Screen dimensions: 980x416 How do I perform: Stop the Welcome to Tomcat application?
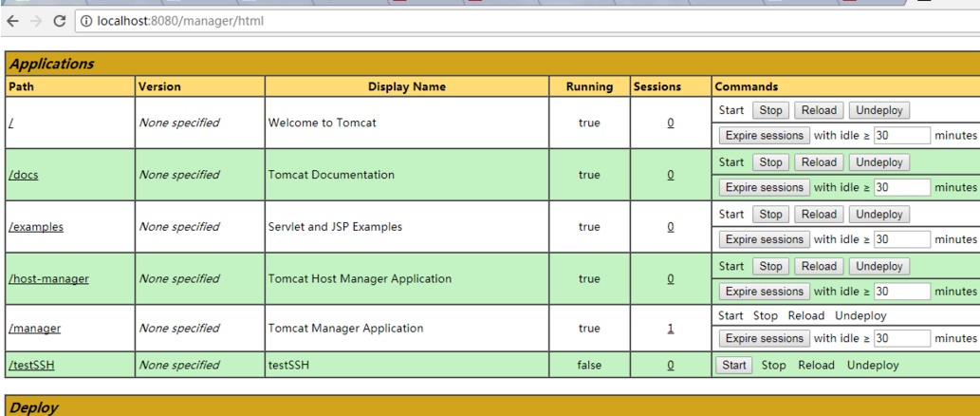[x=770, y=110]
